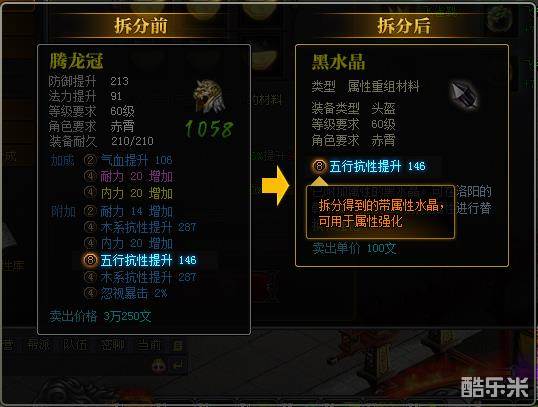Click the 黑水晶 crystal item icon
The width and height of the screenshot is (538, 407).
(464, 95)
